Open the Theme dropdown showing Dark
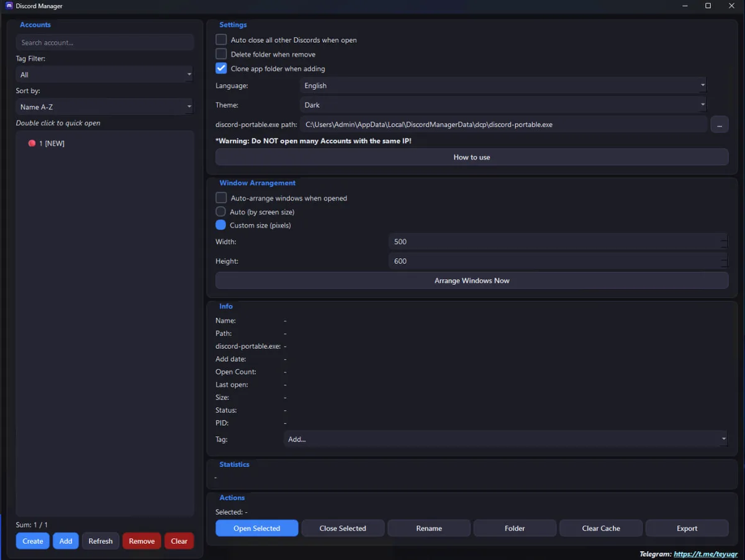This screenshot has width=745, height=560. click(503, 105)
